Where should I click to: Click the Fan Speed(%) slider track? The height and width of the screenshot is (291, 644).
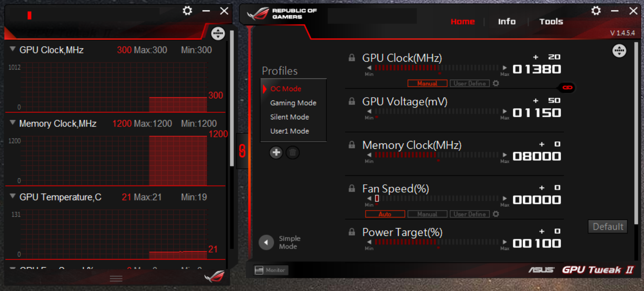pos(437,199)
